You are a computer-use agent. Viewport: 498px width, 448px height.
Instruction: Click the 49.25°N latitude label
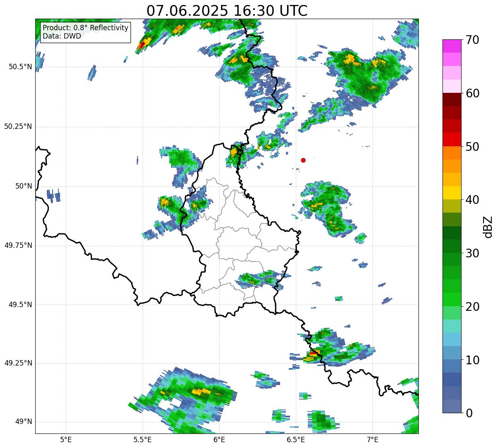(x=18, y=363)
